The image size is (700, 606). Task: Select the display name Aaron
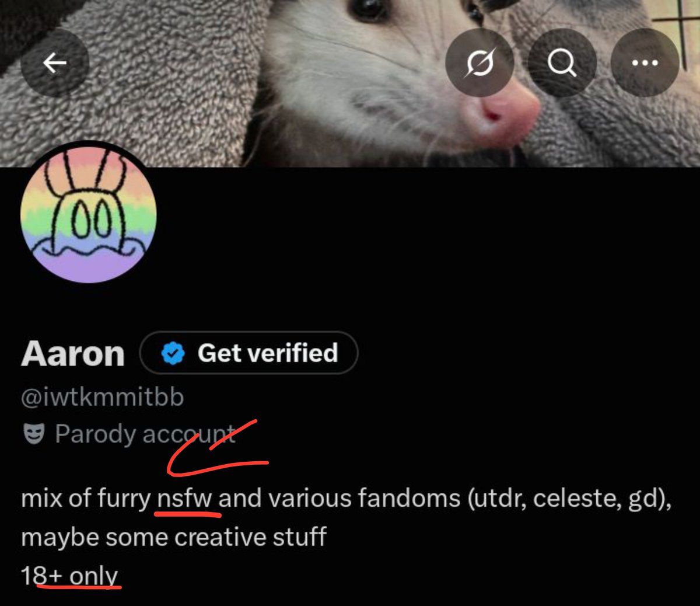coord(73,354)
